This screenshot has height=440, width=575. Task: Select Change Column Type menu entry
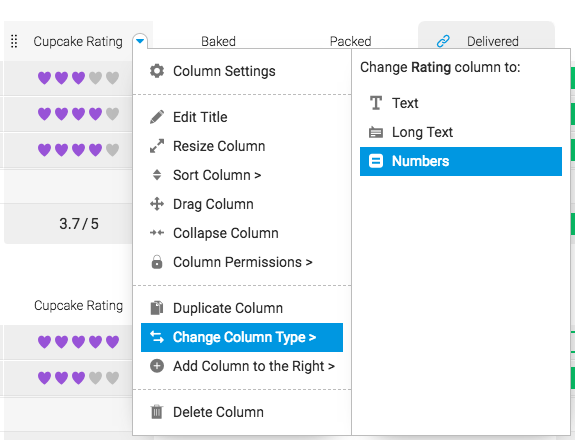tap(242, 337)
